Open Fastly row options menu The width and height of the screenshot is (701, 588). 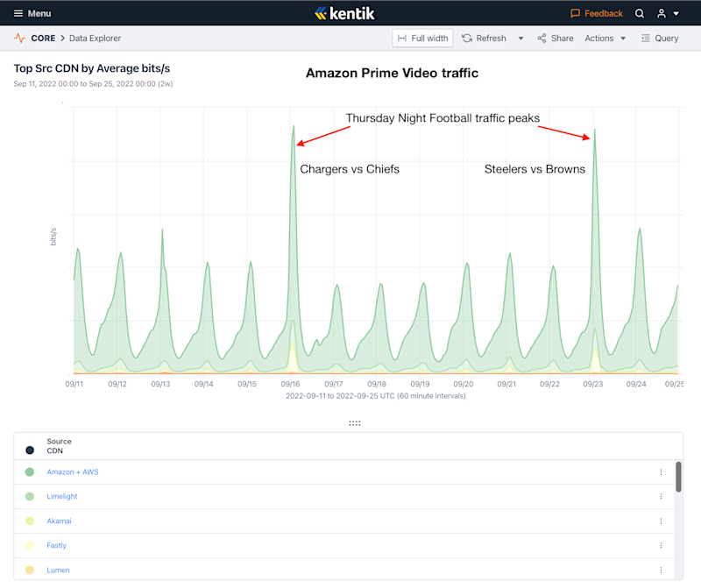(662, 545)
